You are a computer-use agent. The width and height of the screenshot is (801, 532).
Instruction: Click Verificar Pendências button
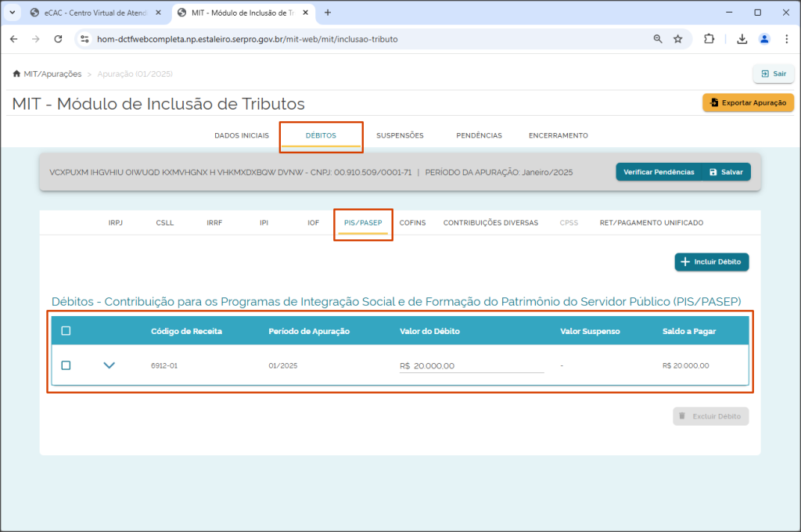pyautogui.click(x=659, y=171)
